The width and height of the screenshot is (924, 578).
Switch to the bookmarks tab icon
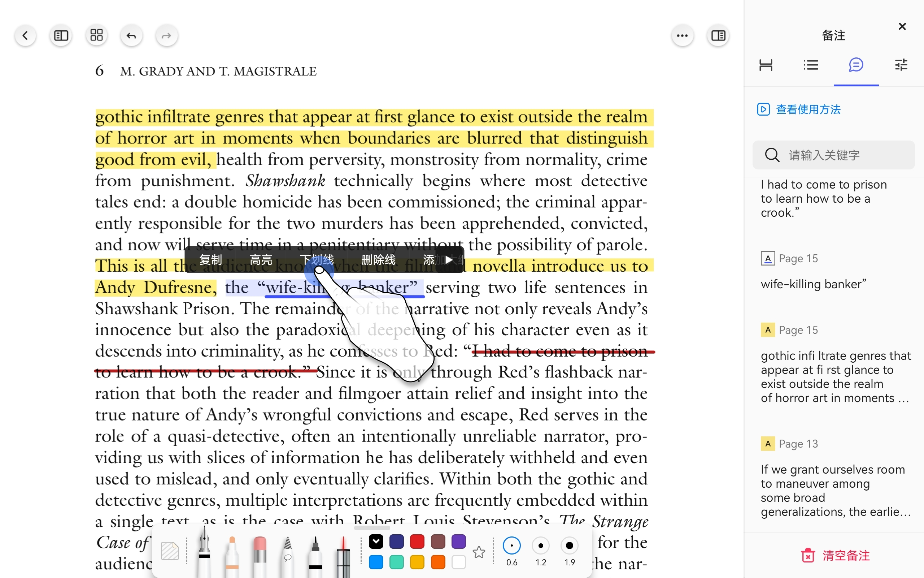coord(766,65)
